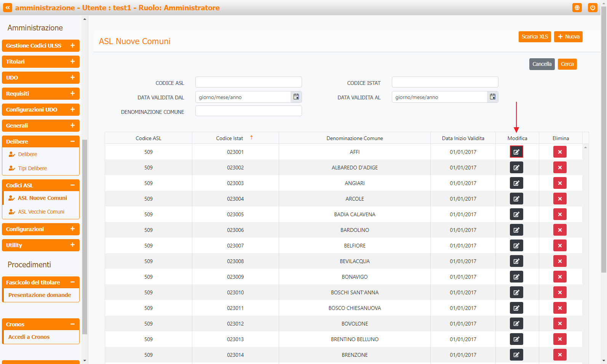The image size is (607, 364).
Task: Focus the DENOMINAZIONE COMUNE input field
Action: (248, 111)
